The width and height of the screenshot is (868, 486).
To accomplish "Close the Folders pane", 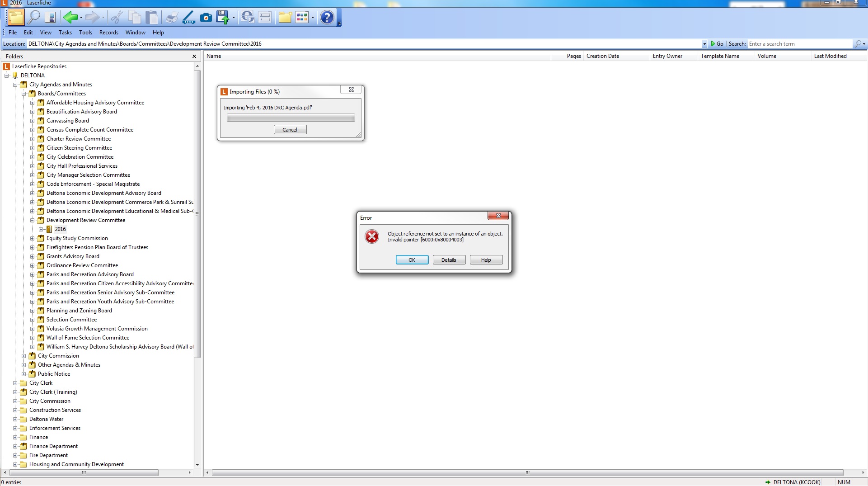I will coord(194,57).
